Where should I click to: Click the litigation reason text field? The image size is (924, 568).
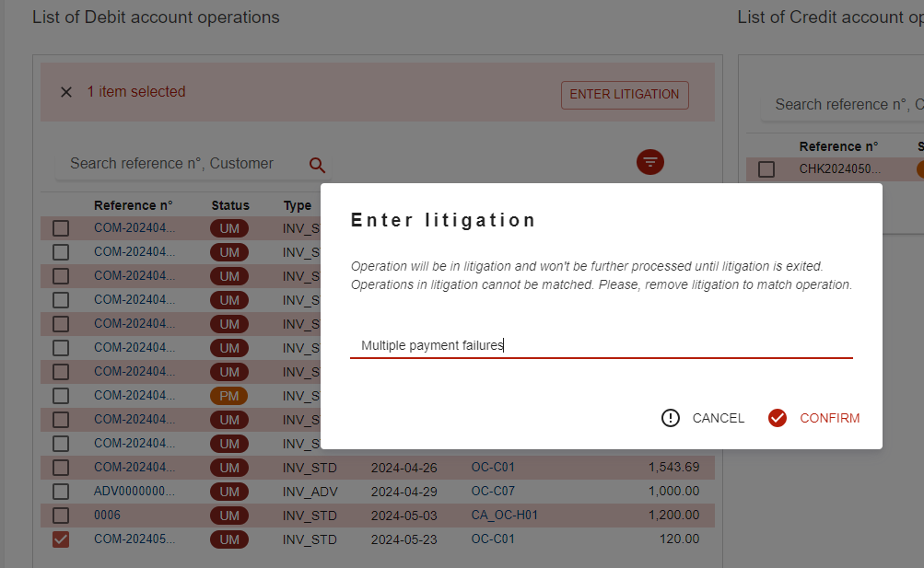(601, 346)
